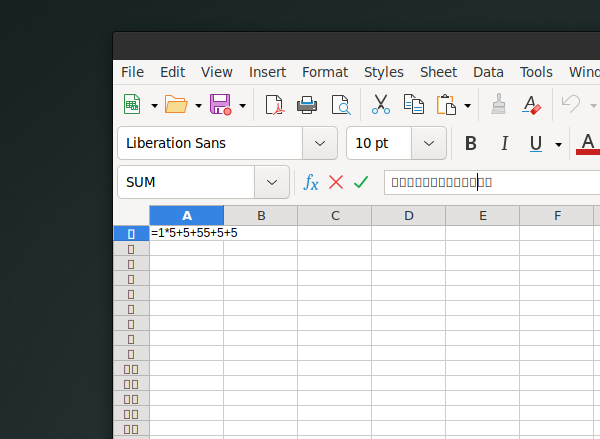Toggle Underline formatting
The image size is (600, 439).
[536, 143]
